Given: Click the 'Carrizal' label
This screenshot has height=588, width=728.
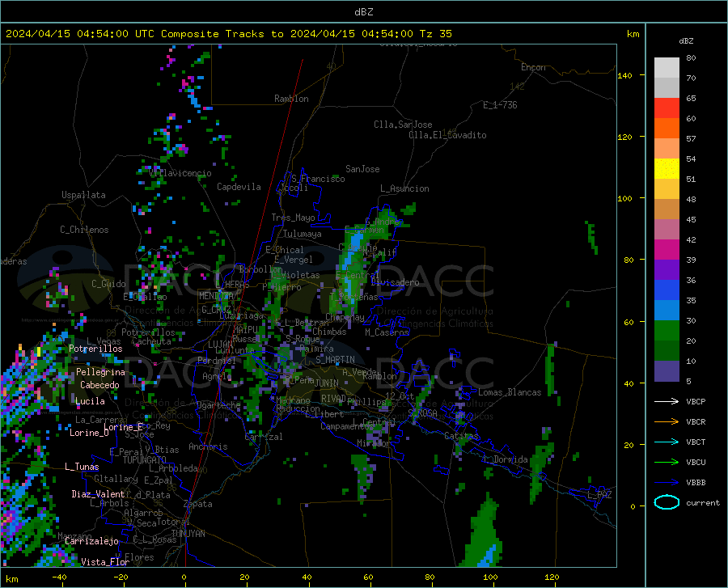Looking at the screenshot, I should (x=263, y=437).
